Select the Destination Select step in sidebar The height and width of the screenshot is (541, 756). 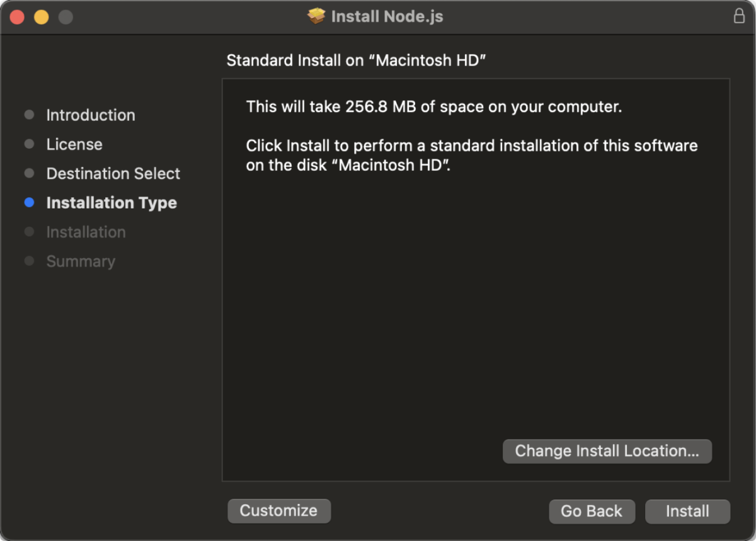tap(113, 173)
